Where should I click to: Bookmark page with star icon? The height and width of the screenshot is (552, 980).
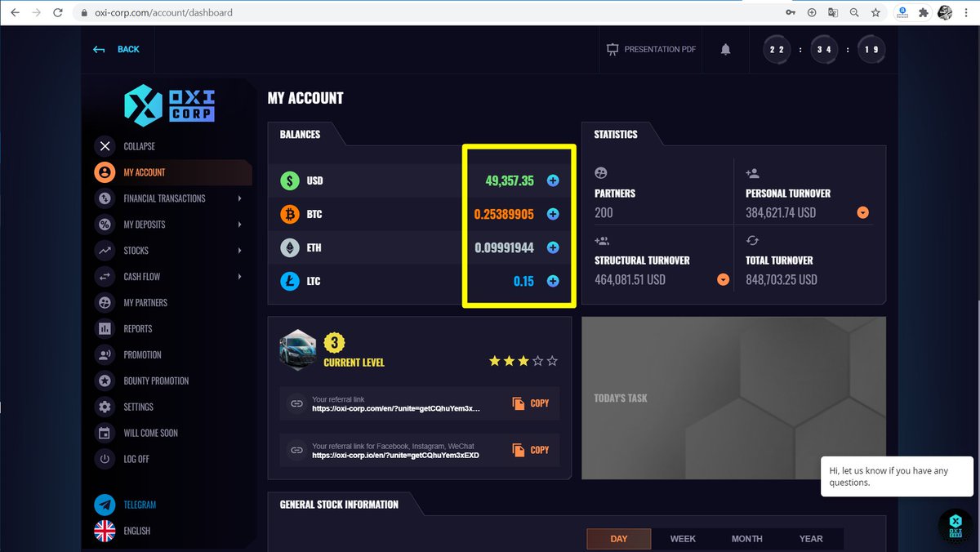point(875,13)
